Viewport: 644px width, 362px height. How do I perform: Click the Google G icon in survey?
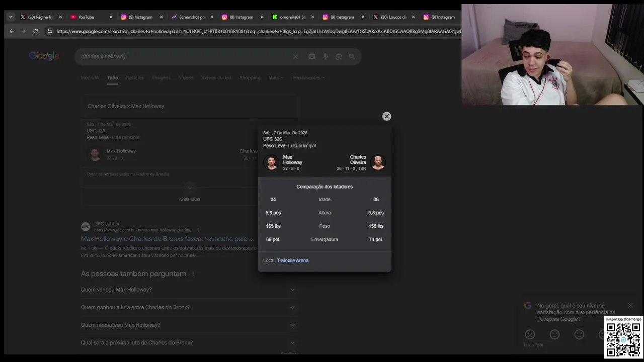click(x=528, y=306)
